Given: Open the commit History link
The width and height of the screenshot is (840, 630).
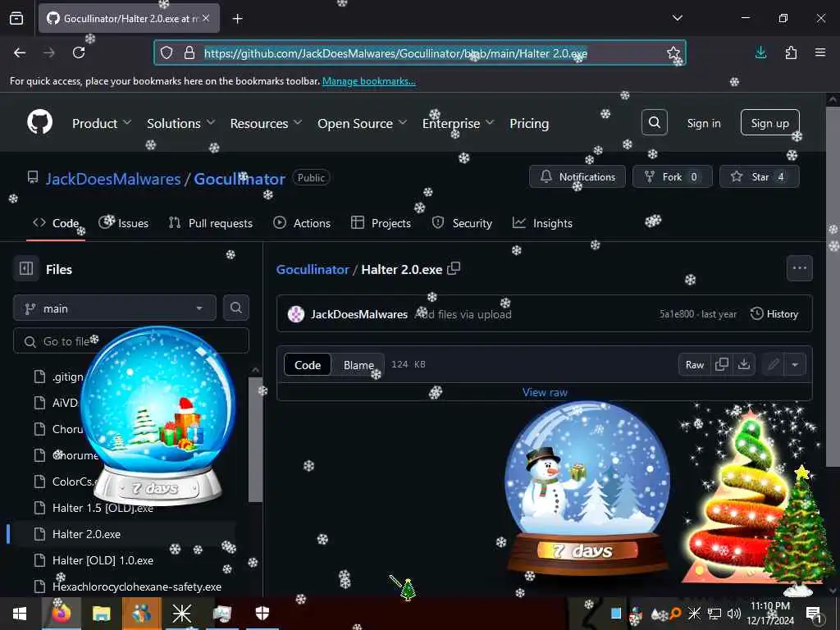Looking at the screenshot, I should pyautogui.click(x=774, y=314).
